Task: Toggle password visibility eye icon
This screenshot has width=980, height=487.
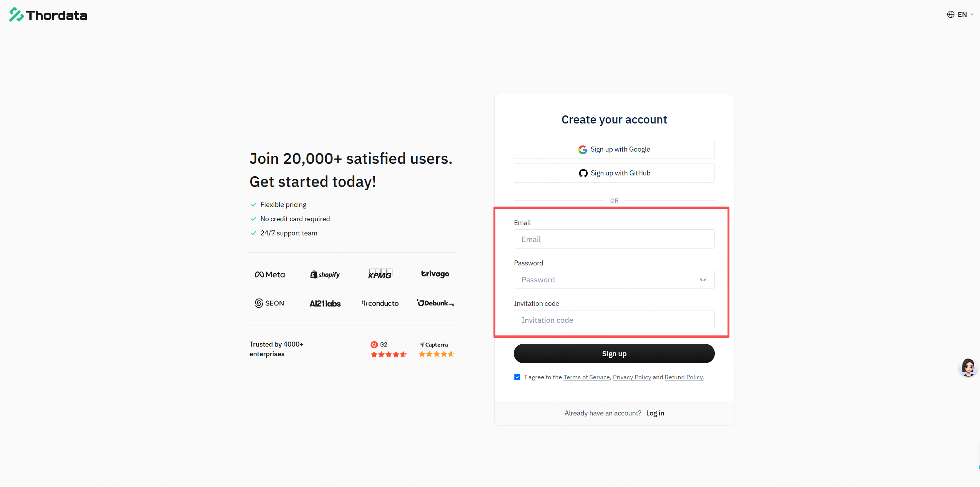Action: [x=703, y=280]
